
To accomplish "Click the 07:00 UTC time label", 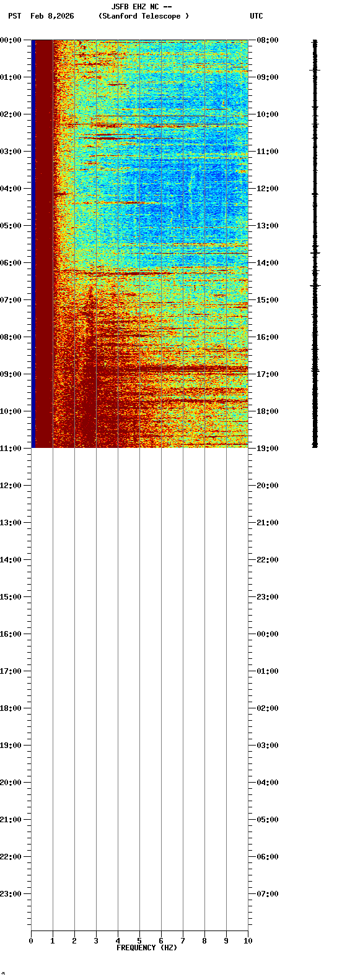I will 267,894.
